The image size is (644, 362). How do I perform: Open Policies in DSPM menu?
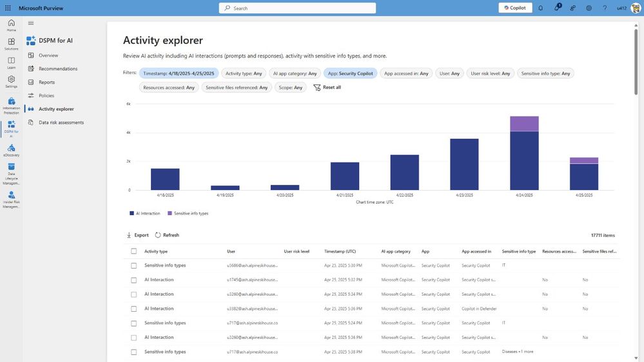(x=46, y=95)
